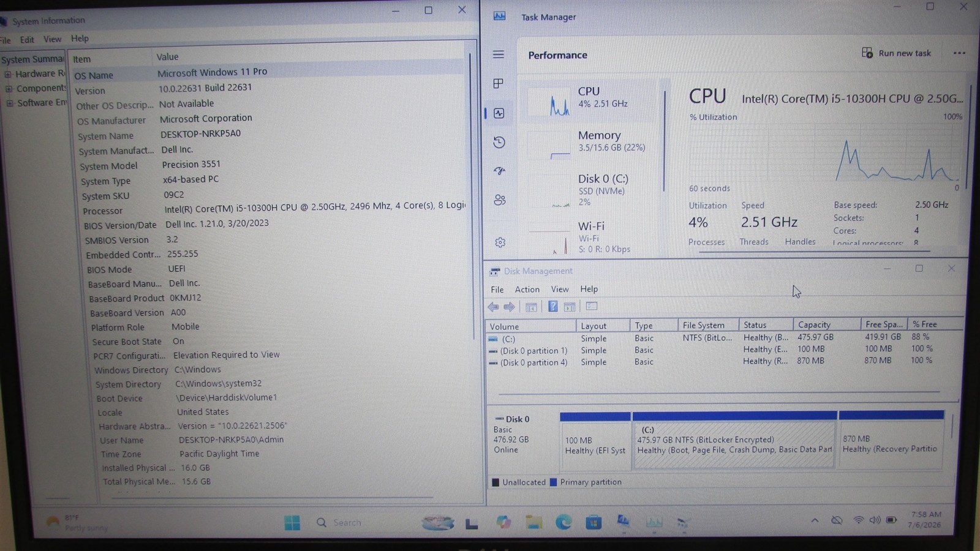Open the Processes page icon in Task Manager
This screenshot has height=551, width=980.
(499, 83)
